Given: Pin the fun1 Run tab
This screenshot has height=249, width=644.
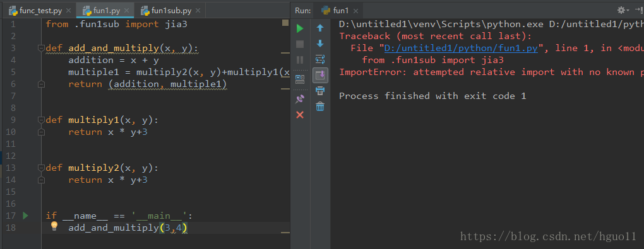Looking at the screenshot, I should click(300, 99).
